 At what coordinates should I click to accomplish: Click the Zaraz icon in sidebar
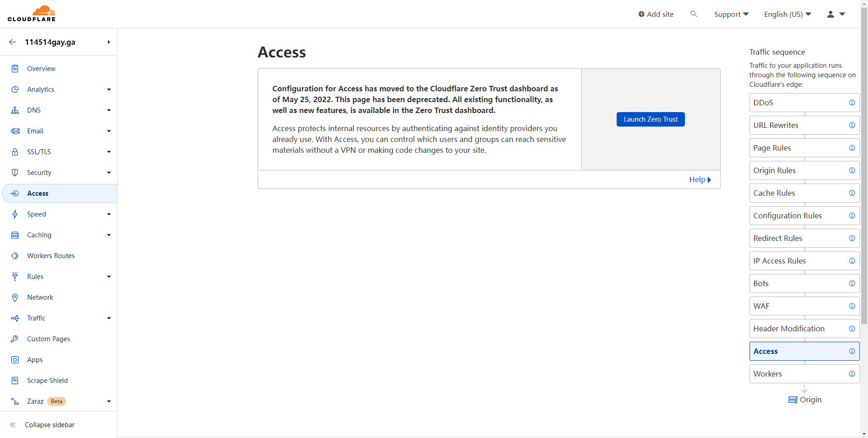click(15, 401)
